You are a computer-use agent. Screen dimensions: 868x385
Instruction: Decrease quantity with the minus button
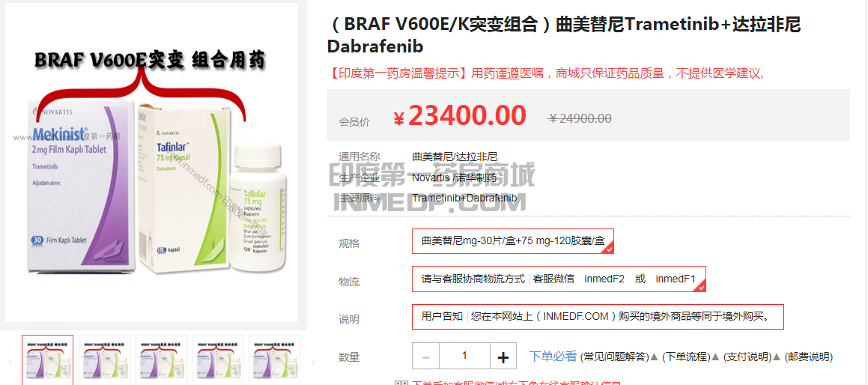(x=425, y=357)
